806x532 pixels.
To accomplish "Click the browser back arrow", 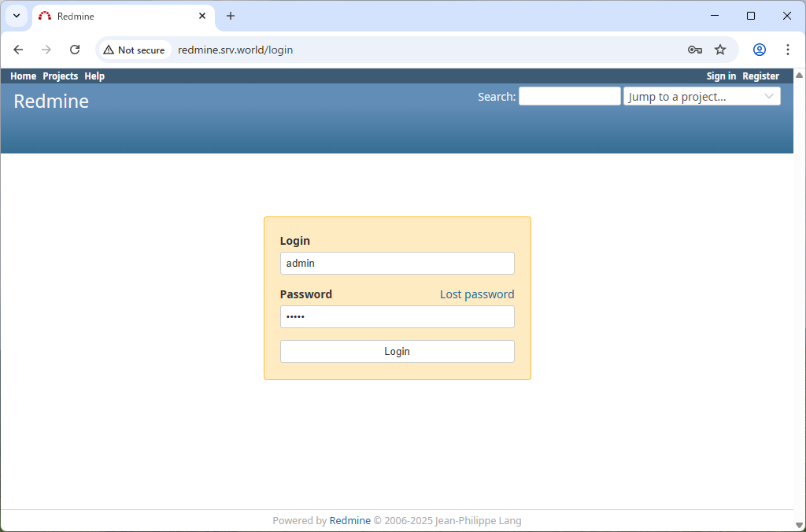I will pyautogui.click(x=18, y=50).
